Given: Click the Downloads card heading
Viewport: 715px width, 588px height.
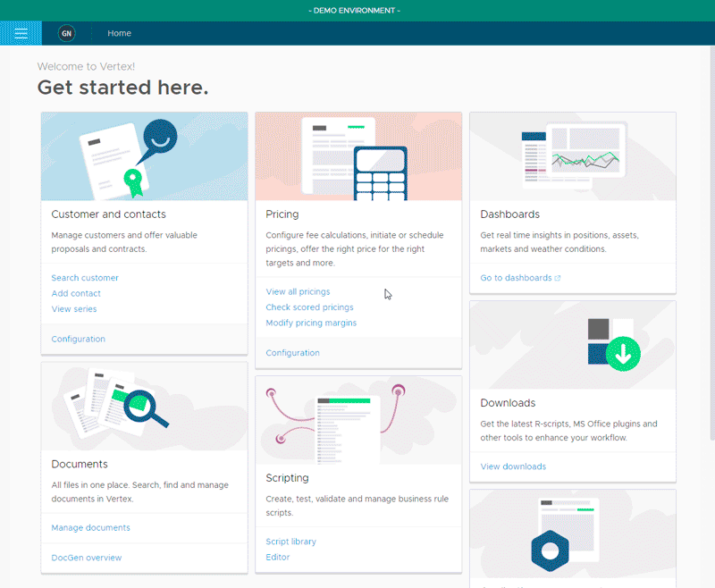Looking at the screenshot, I should pos(508,403).
